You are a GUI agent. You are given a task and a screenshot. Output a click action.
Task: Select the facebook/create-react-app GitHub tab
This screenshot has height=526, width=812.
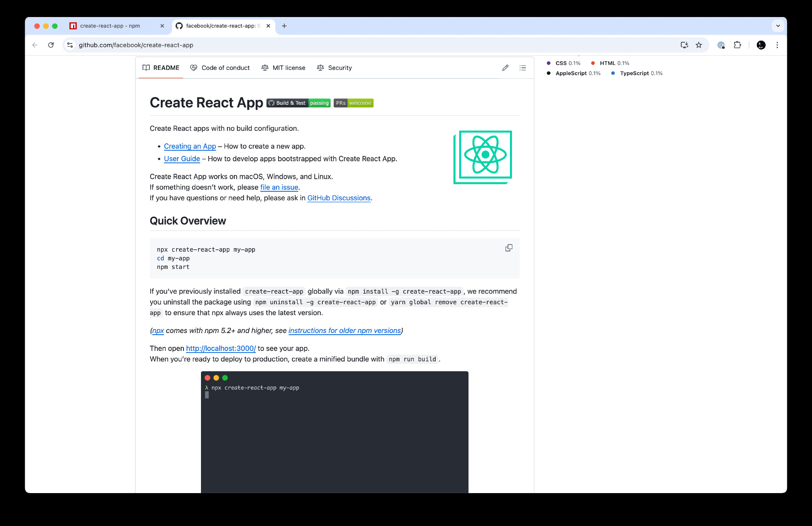tap(223, 26)
